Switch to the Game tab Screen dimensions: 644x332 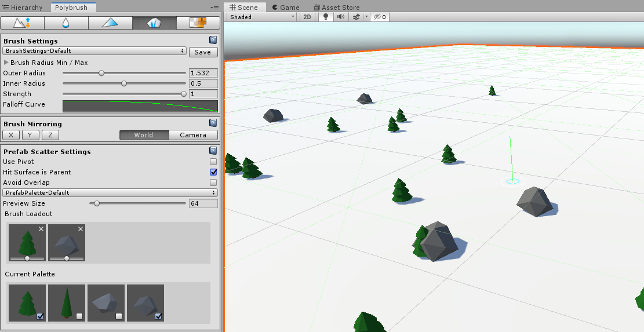286,8
